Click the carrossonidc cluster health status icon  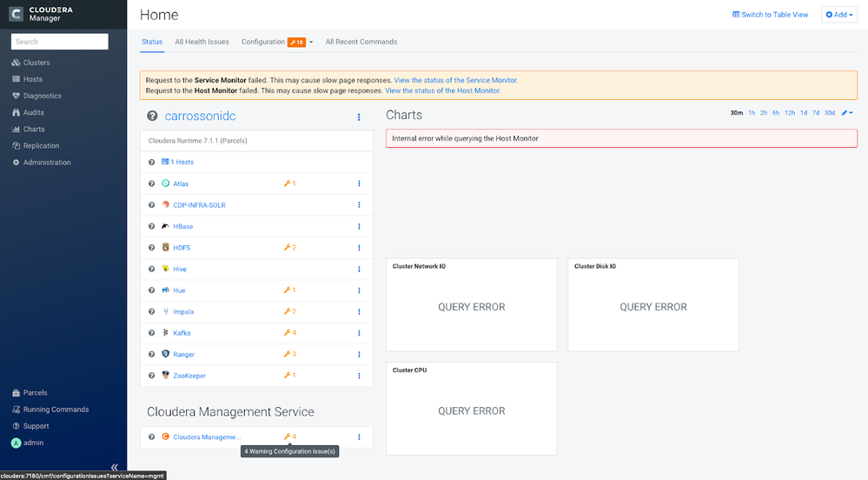coord(152,116)
